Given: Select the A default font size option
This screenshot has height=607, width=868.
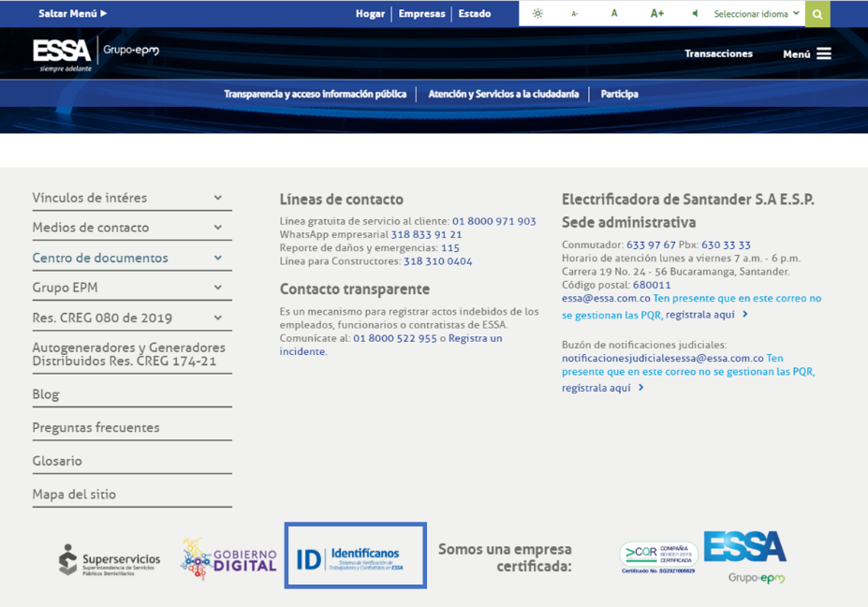Looking at the screenshot, I should pos(614,13).
